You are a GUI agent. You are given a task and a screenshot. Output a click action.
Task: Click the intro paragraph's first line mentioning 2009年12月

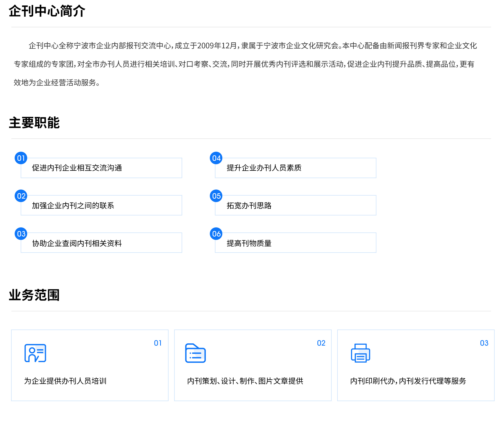coord(253,46)
